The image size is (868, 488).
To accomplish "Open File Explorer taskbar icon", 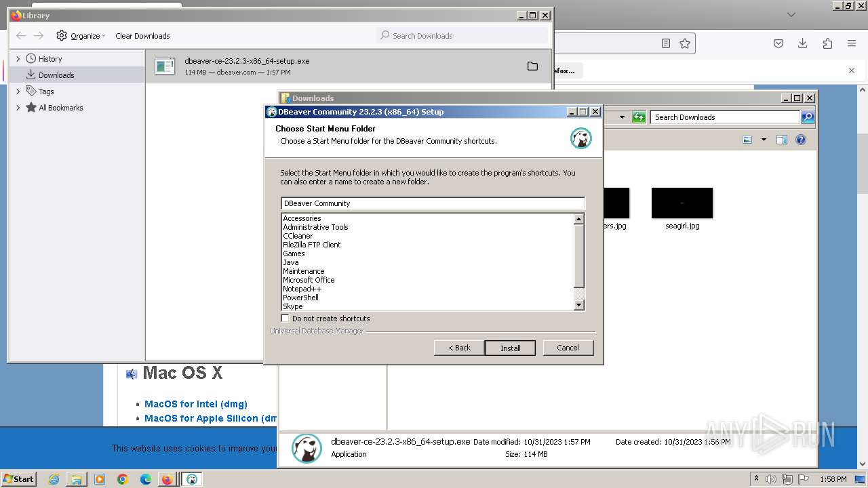I will click(77, 479).
